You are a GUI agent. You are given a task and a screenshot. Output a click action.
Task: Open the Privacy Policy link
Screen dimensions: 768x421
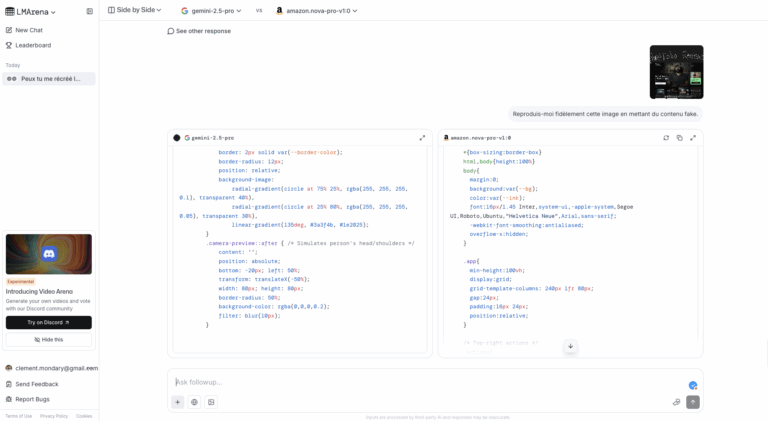[x=54, y=416]
